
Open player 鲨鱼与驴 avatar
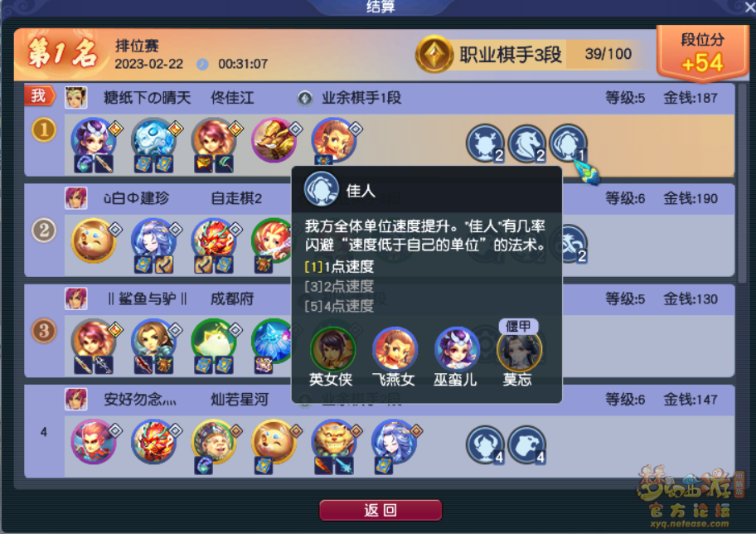click(76, 299)
